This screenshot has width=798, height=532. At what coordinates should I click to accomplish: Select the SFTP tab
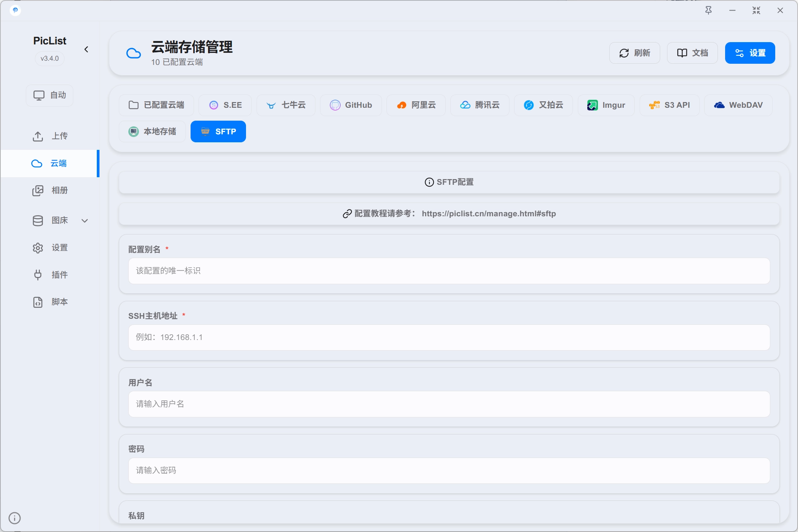(x=218, y=132)
